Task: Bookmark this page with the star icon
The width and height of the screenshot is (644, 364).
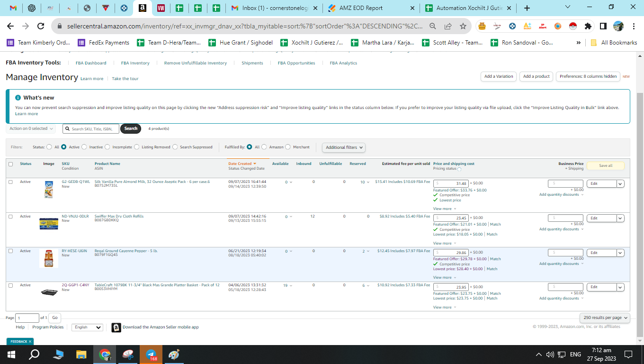Action: 463,26
